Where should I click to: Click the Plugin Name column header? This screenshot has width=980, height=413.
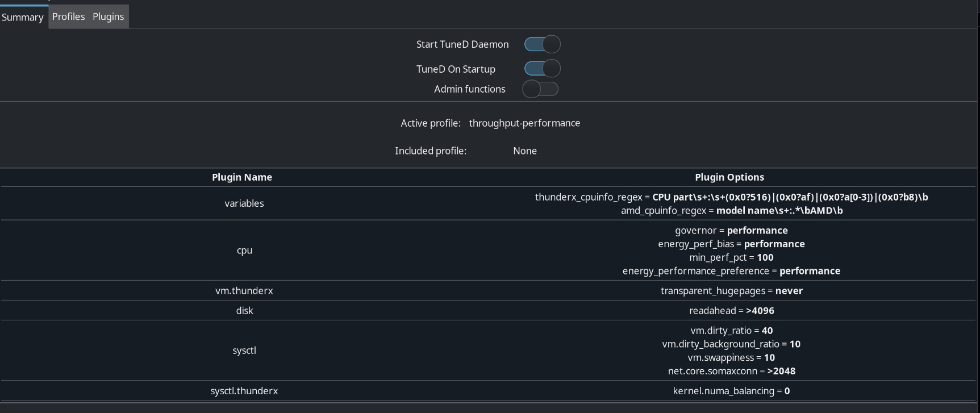[x=242, y=177]
